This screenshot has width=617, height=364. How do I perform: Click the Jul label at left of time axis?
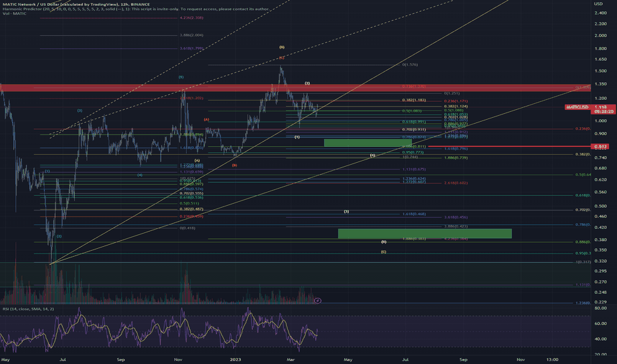(x=63, y=359)
